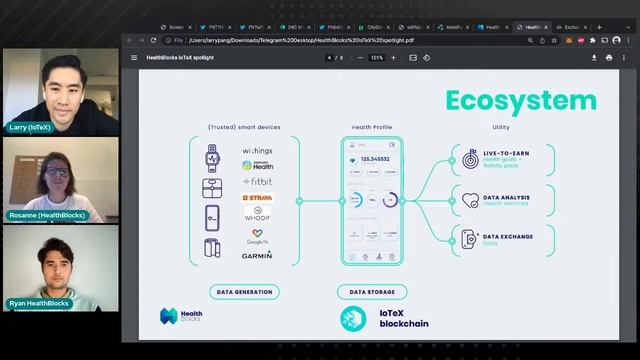Click the Garmin logo

257,255
